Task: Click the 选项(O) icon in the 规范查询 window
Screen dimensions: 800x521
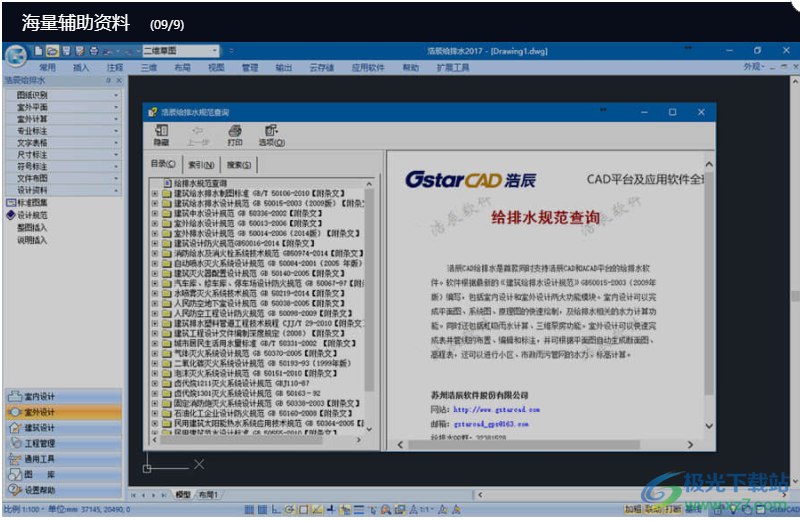Action: pyautogui.click(x=271, y=135)
